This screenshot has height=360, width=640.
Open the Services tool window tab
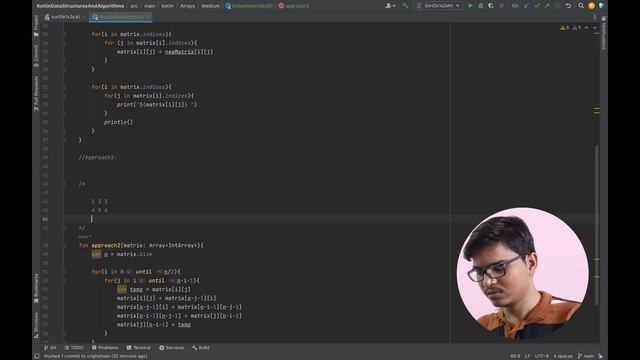pos(171,348)
